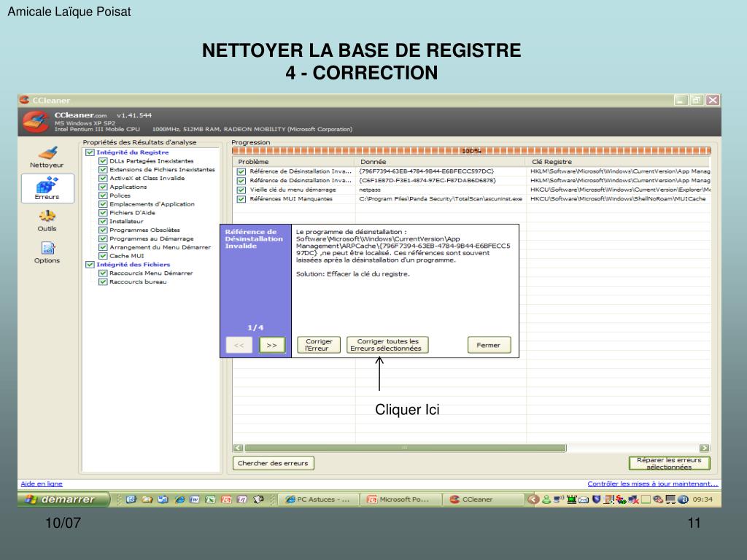Click the scrollbar left arrow
The image size is (747, 560).
pos(239,448)
